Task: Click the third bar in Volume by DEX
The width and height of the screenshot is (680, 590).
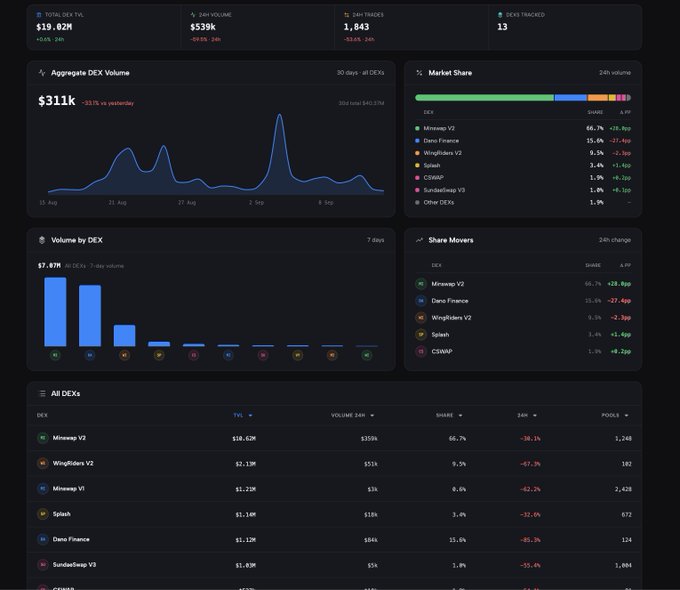Action: pos(124,335)
